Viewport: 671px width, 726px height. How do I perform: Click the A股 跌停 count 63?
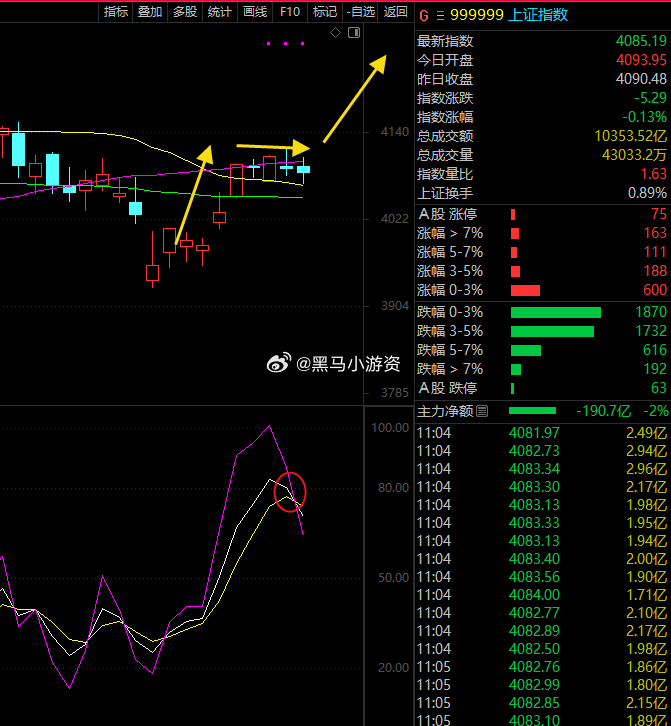[x=658, y=388]
